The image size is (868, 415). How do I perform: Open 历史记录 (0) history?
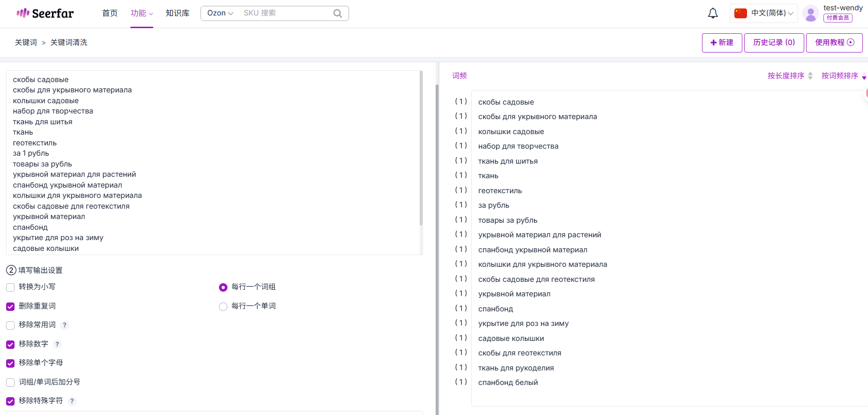coord(774,43)
